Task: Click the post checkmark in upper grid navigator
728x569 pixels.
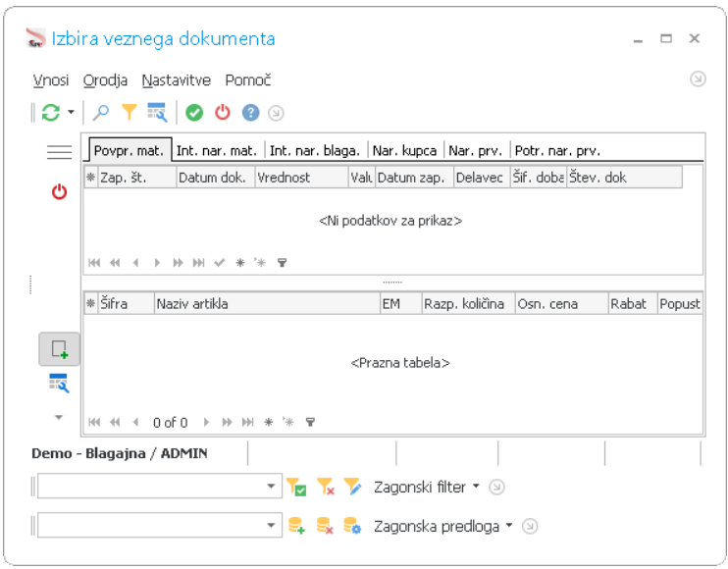Action: click(219, 263)
